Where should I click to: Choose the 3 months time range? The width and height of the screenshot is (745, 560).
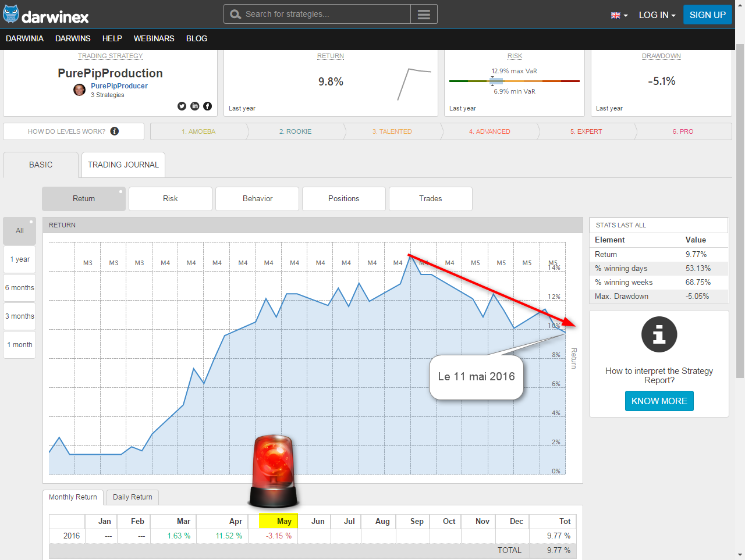[x=20, y=316]
